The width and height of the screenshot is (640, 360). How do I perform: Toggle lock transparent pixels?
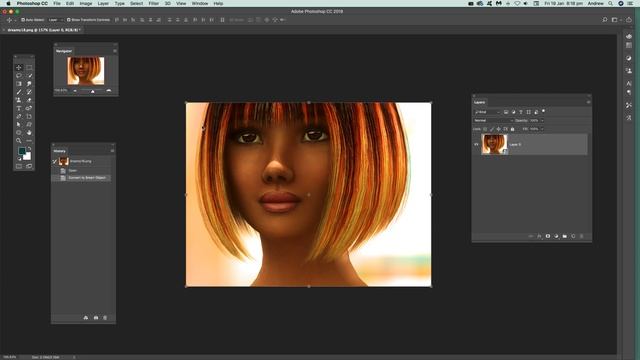click(x=485, y=129)
